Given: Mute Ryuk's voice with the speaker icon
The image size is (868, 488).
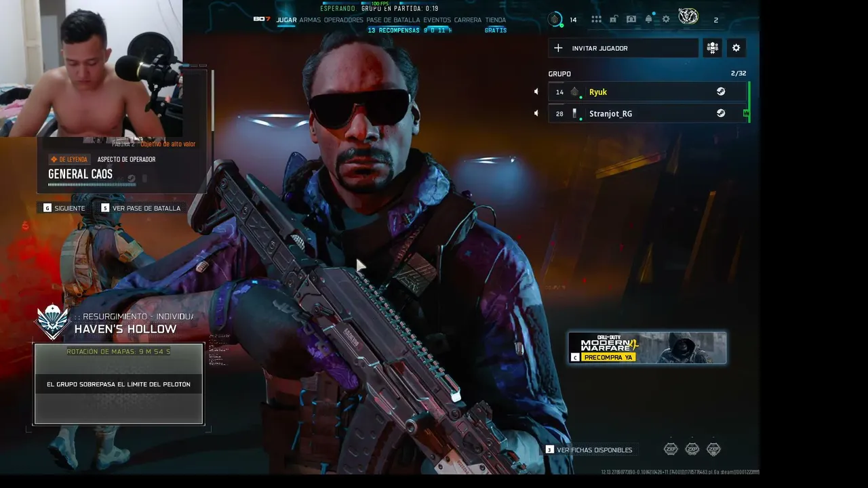Looking at the screenshot, I should [x=536, y=91].
